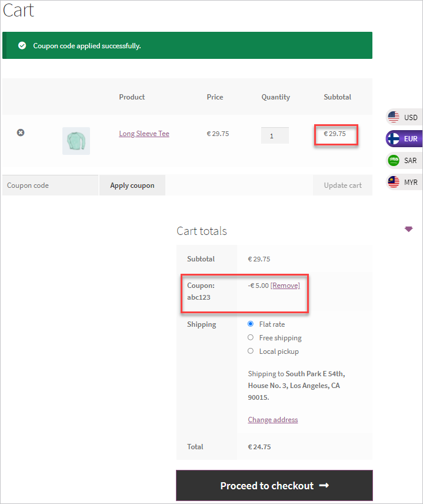Open the Long Sleeve Tee product link
This screenshot has width=423, height=504.
[144, 134]
